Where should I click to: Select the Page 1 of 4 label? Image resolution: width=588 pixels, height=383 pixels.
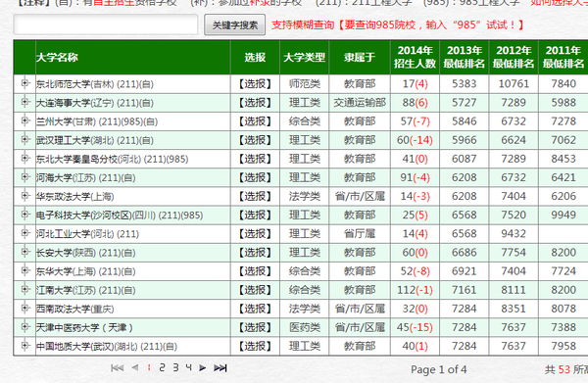point(438,369)
